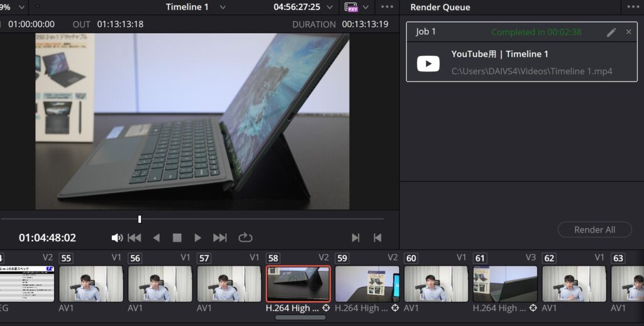This screenshot has height=326, width=644.
Task: Click the Completed in 00:02:38 status
Action: (536, 32)
